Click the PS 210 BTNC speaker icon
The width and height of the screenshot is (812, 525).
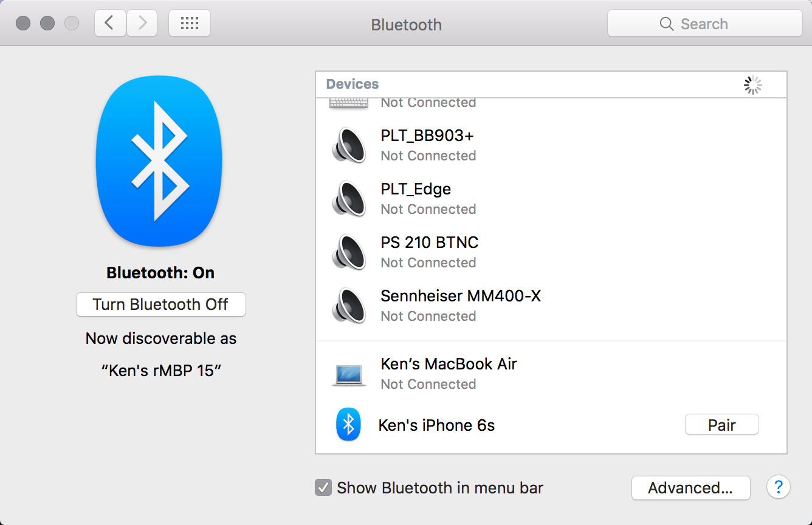pyautogui.click(x=349, y=252)
